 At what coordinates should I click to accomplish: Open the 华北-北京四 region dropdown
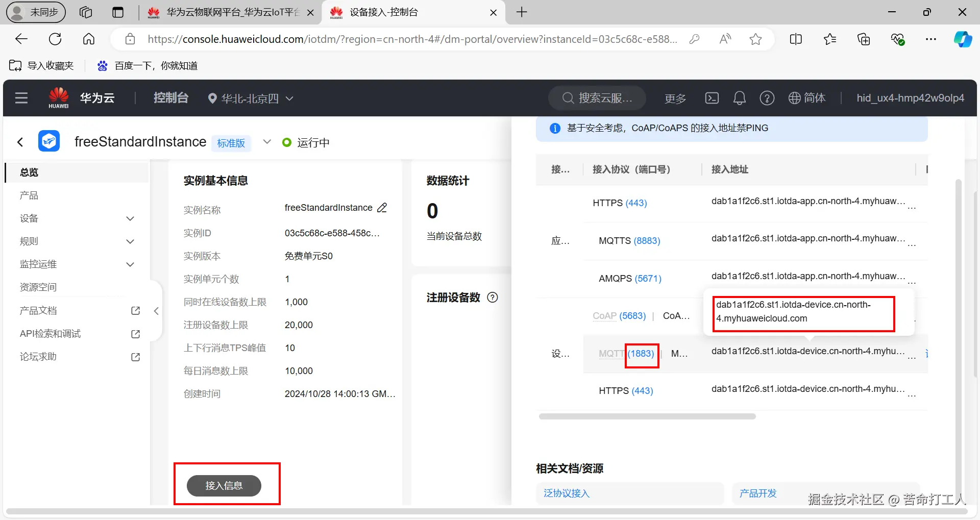click(x=250, y=98)
